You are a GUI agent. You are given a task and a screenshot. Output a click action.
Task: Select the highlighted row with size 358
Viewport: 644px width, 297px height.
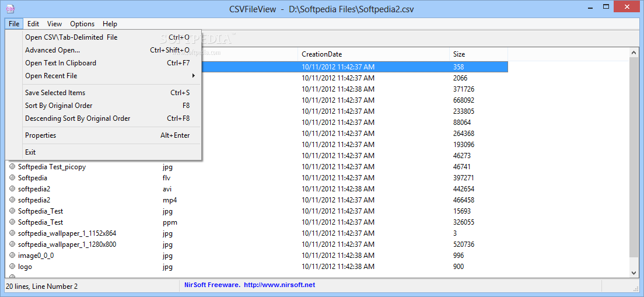click(355, 67)
